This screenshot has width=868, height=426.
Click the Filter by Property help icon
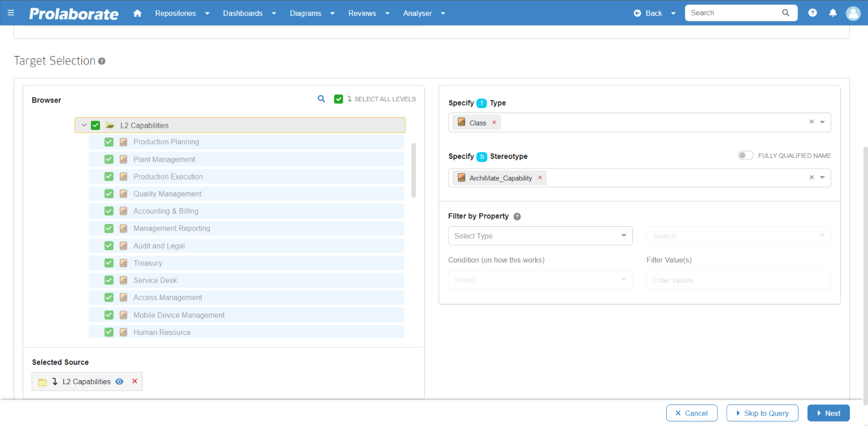click(517, 216)
